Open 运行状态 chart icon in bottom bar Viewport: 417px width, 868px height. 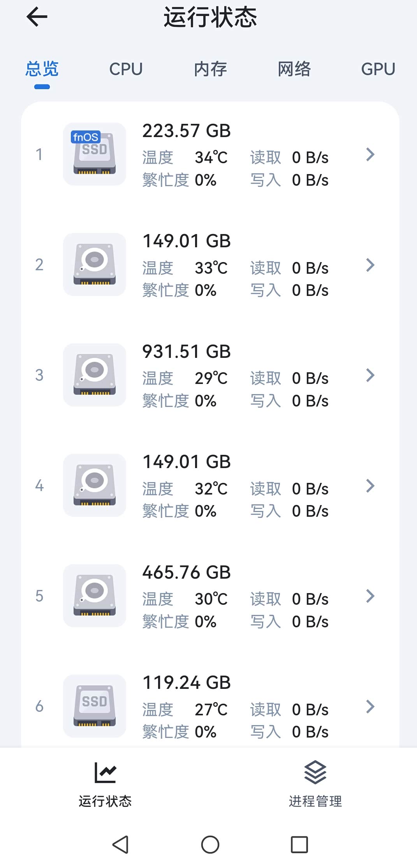[x=105, y=773]
